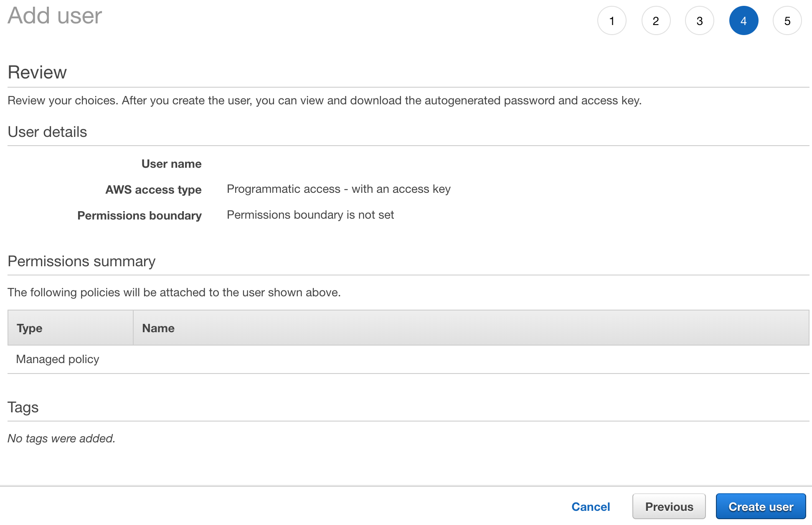Click the redacted policy name cell
The height and width of the screenshot is (525, 812).
(x=279, y=361)
